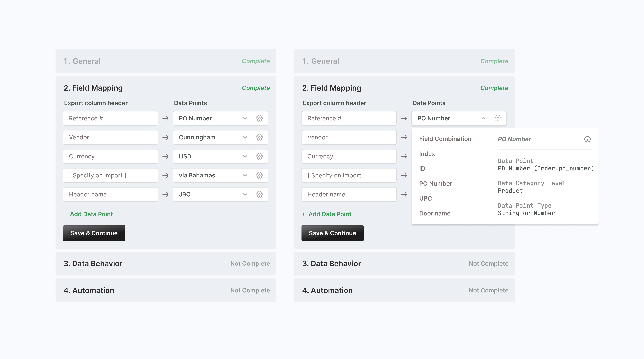Select Field Combination from the list
Screen dimensions: 644x359
click(445, 139)
